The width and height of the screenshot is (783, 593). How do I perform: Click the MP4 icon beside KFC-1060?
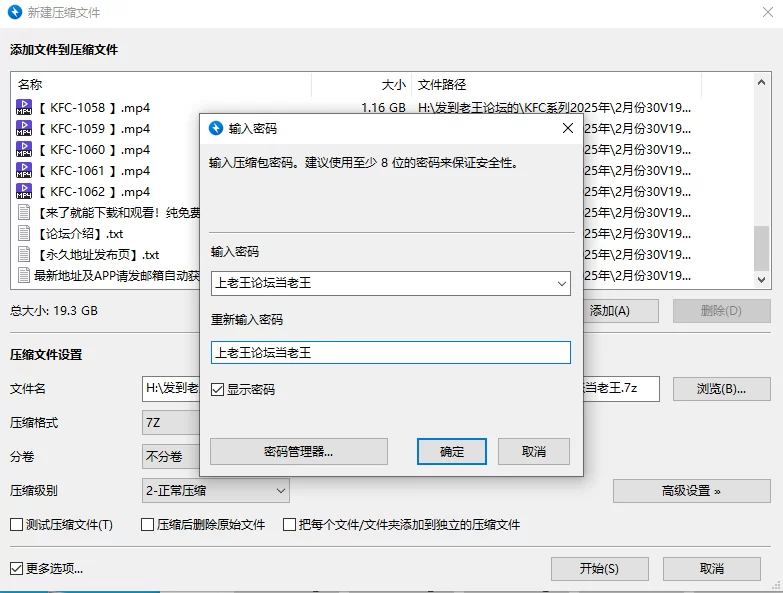(x=24, y=149)
